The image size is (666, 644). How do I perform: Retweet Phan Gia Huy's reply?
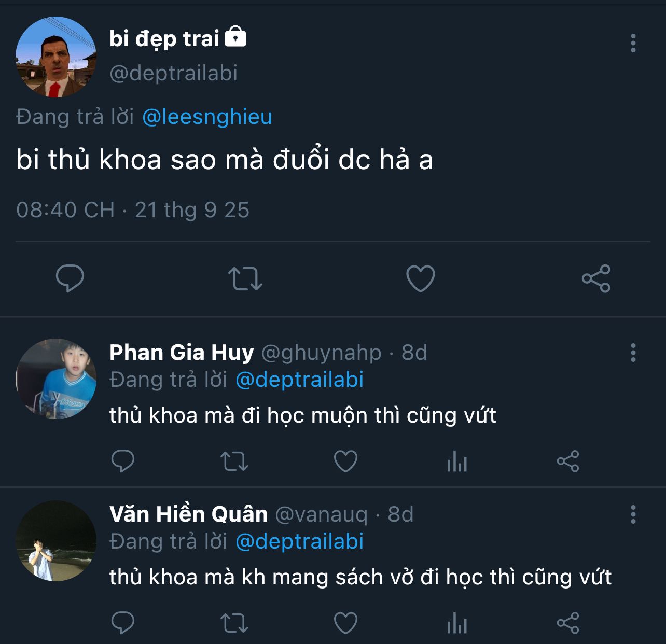click(234, 461)
